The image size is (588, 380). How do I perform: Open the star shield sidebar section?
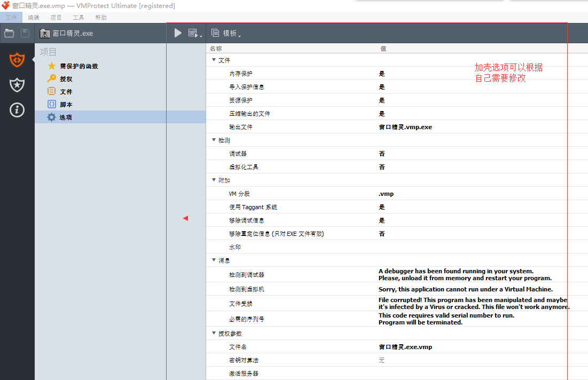[17, 85]
